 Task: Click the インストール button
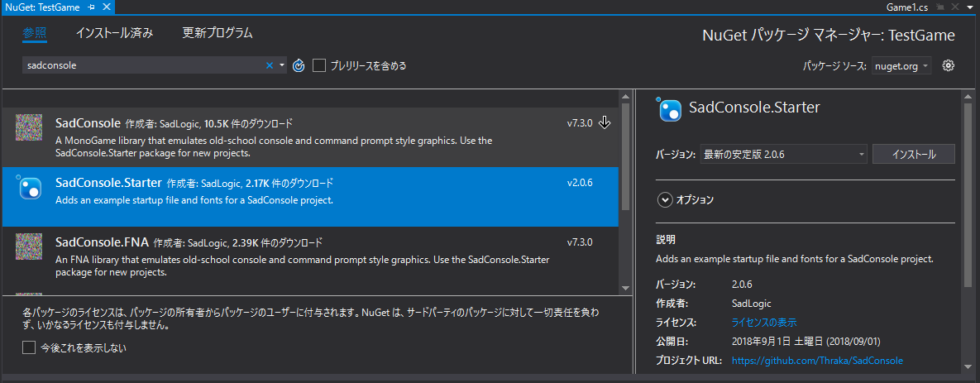[913, 154]
